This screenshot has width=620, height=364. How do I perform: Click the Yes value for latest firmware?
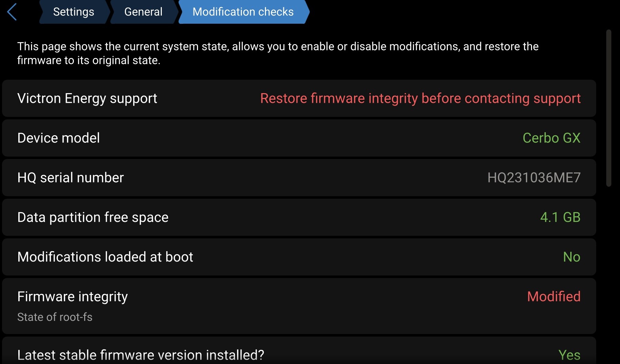pos(569,355)
